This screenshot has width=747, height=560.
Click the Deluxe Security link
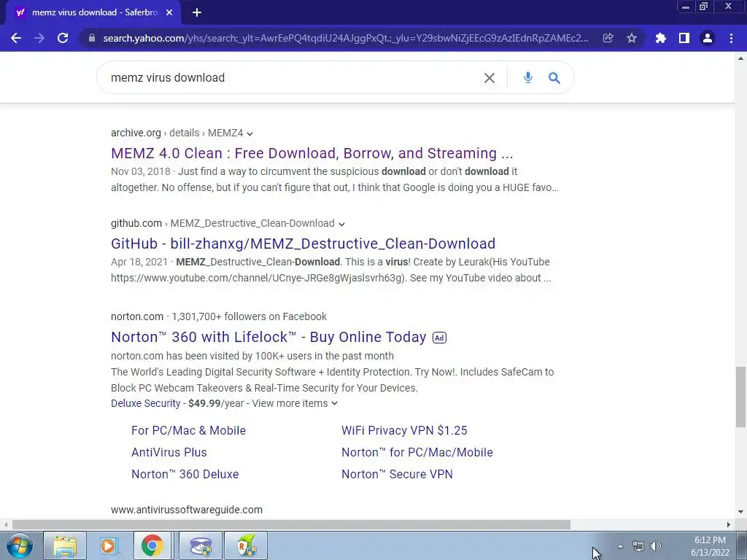click(x=146, y=403)
